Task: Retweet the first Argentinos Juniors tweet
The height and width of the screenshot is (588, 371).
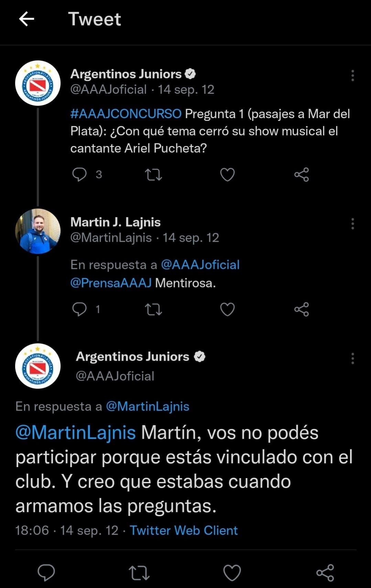Action: (x=153, y=174)
